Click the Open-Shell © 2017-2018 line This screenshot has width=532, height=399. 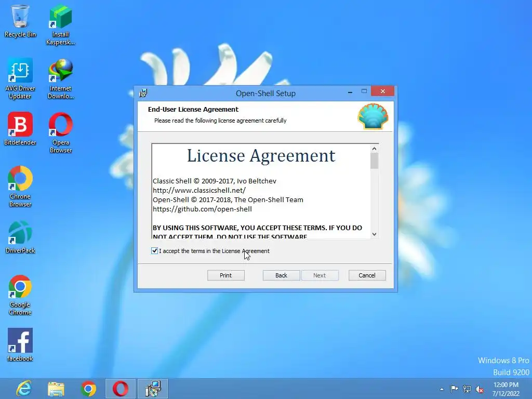click(x=228, y=199)
